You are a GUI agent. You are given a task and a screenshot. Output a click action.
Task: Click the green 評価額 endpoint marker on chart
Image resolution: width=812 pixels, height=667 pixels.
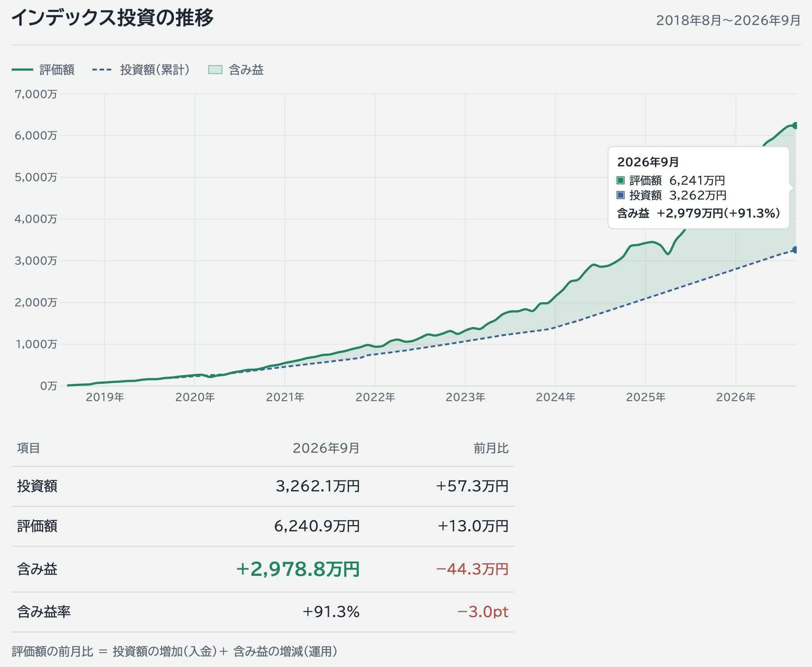(795, 126)
